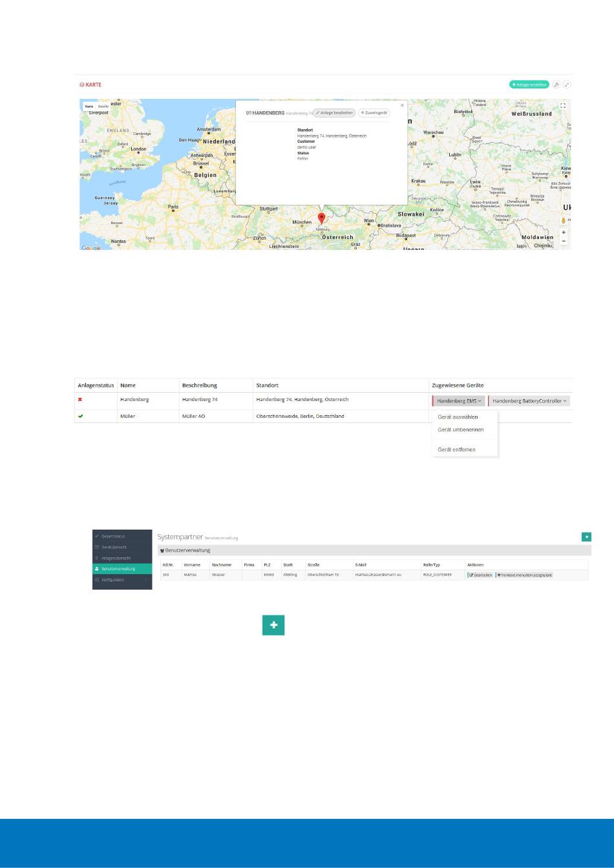Switch the map to 'Satellit' view
614x868 pixels.
[103, 106]
